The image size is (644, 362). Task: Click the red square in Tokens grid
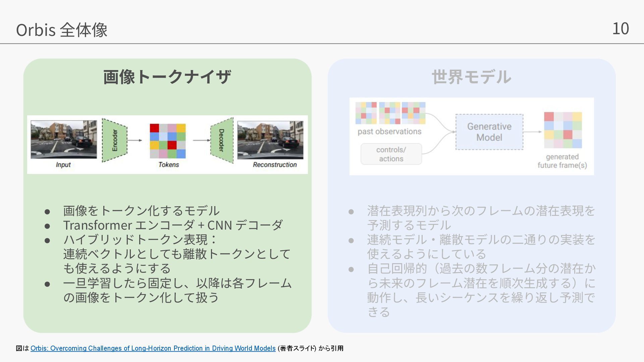pos(154,128)
